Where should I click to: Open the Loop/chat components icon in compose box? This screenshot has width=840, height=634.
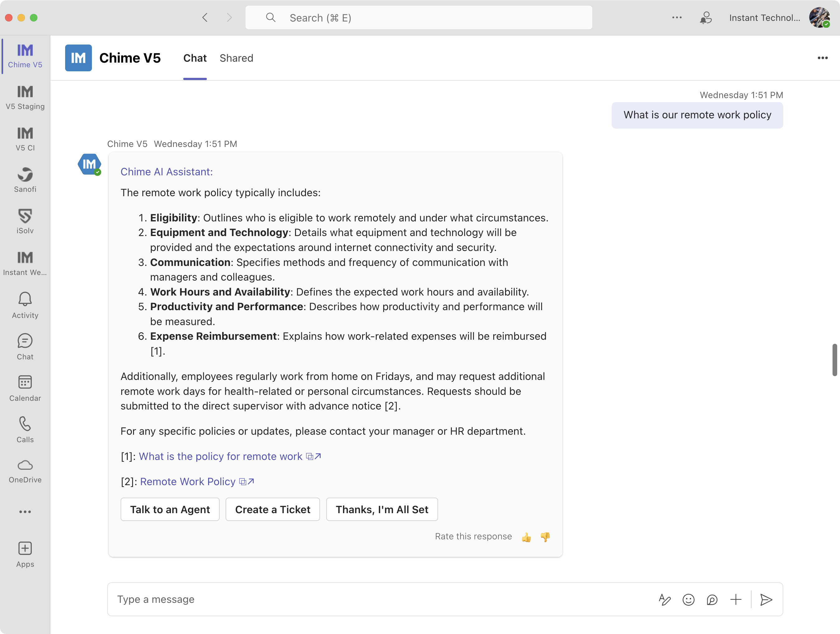pos(712,599)
